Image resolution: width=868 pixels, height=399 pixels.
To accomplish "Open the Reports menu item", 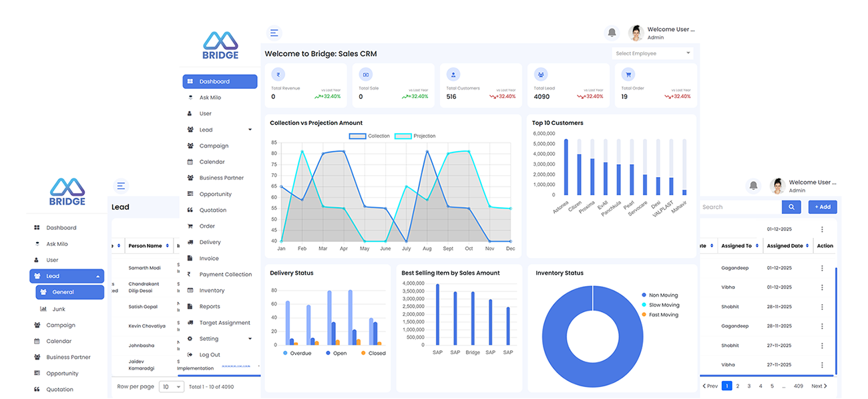I will 210,307.
